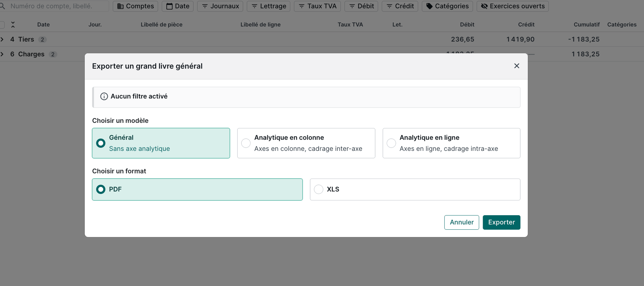Click the Annuler button
This screenshot has height=286, width=644.
tap(461, 222)
